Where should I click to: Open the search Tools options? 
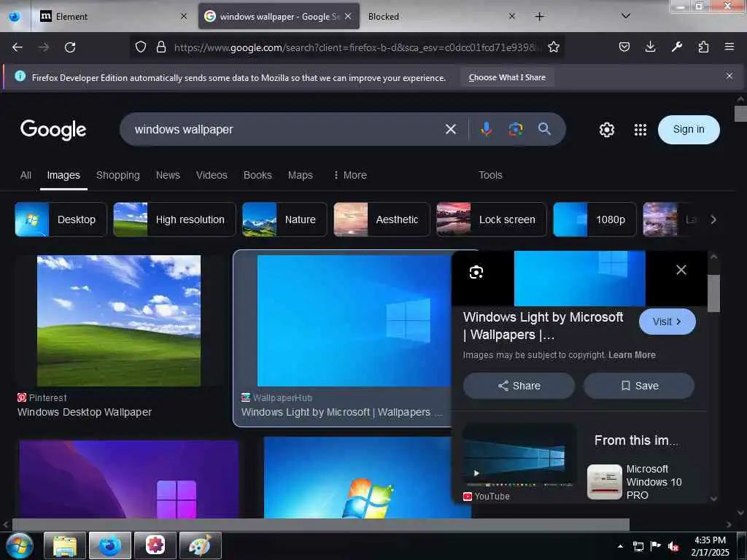click(x=490, y=175)
